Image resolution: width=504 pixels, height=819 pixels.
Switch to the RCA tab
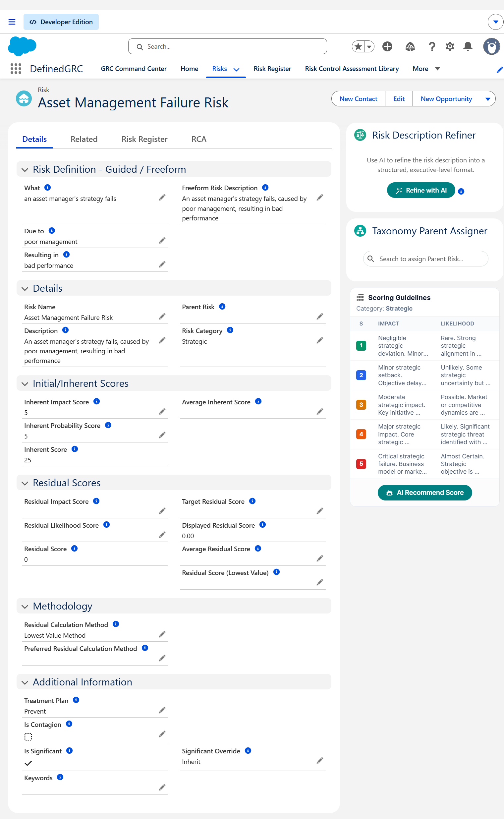[199, 139]
